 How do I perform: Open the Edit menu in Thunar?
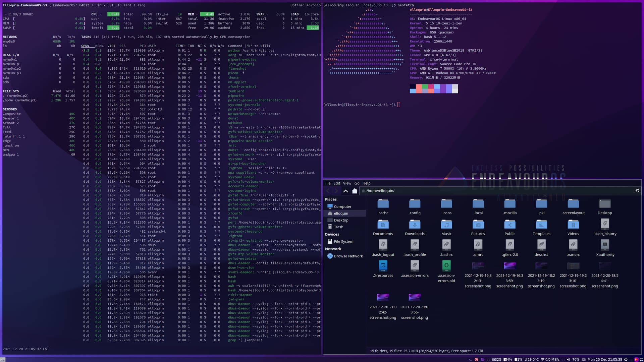point(337,183)
